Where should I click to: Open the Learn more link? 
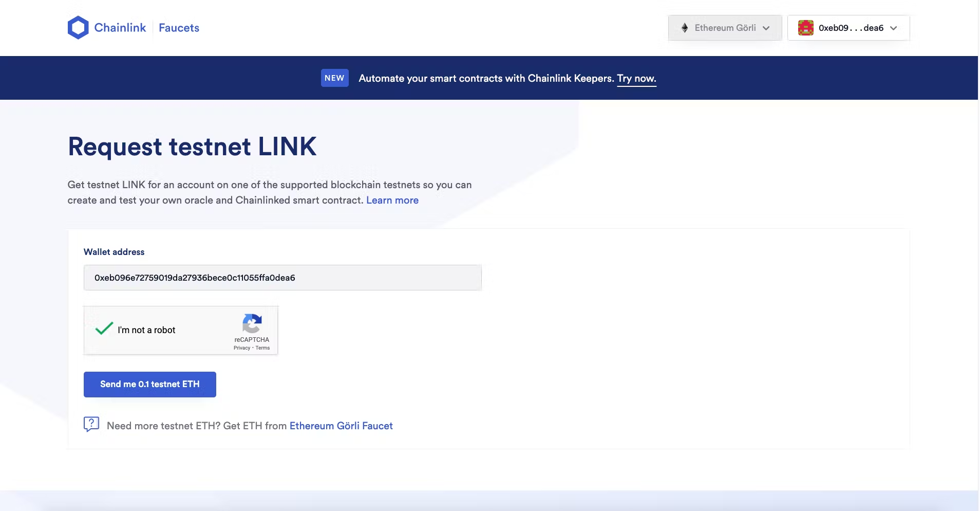click(x=392, y=200)
